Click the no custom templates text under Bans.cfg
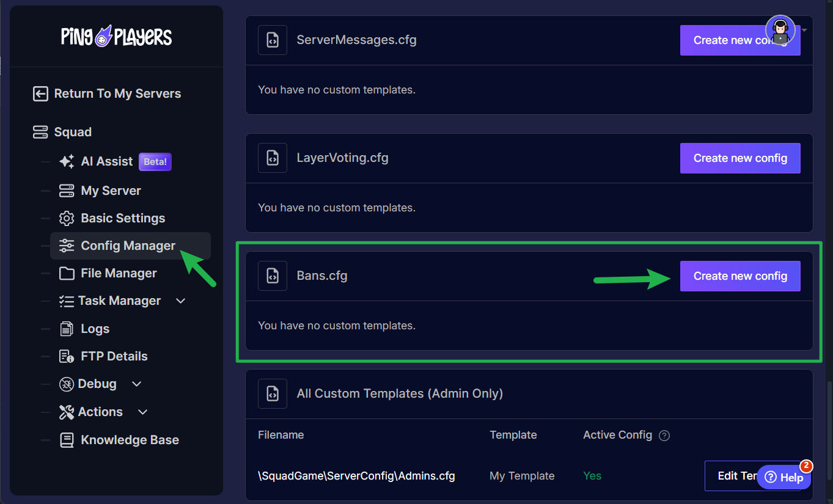The height and width of the screenshot is (504, 833). pyautogui.click(x=337, y=326)
